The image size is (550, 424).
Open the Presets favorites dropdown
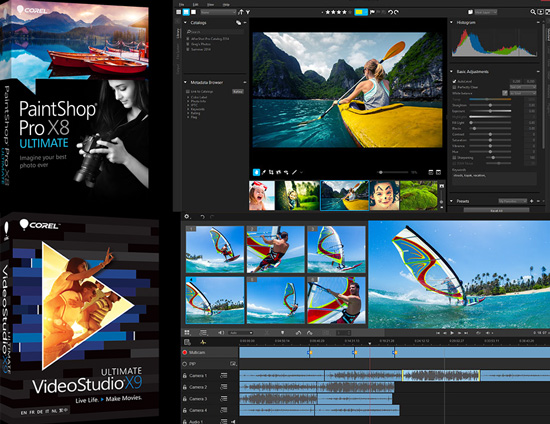click(512, 201)
